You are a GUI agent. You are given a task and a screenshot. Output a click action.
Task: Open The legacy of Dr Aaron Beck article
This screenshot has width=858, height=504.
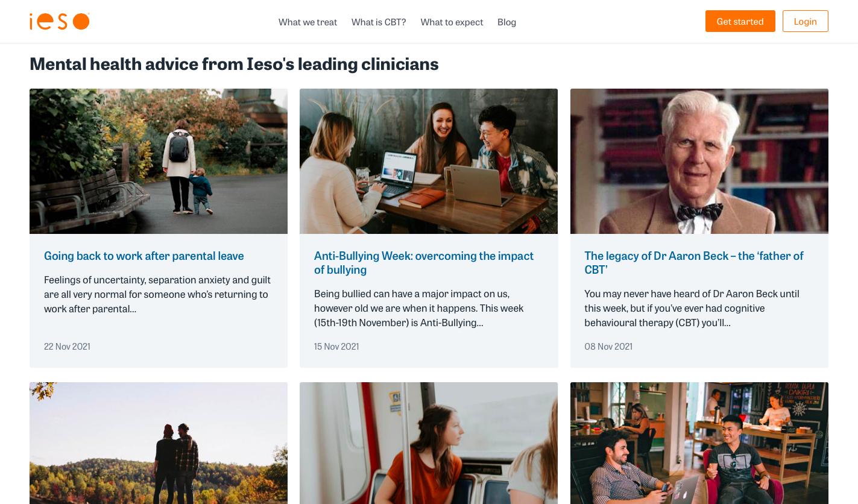click(694, 262)
